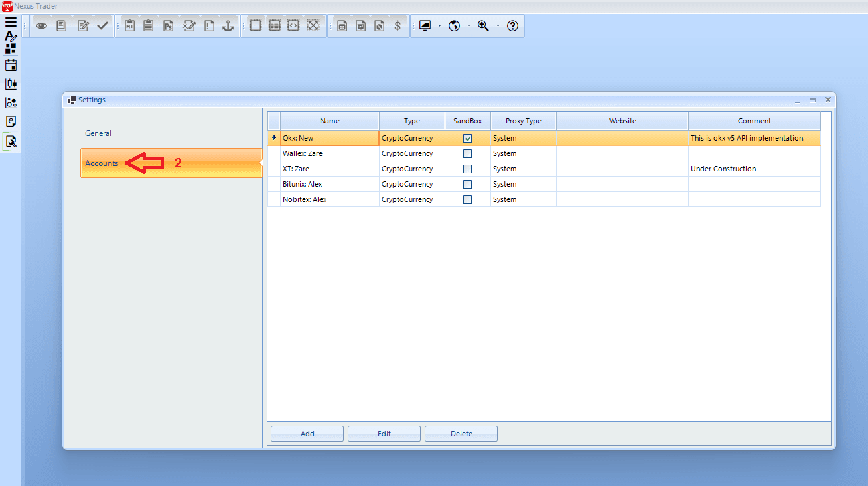
Task: Select the XT: Zare account row
Action: point(329,169)
